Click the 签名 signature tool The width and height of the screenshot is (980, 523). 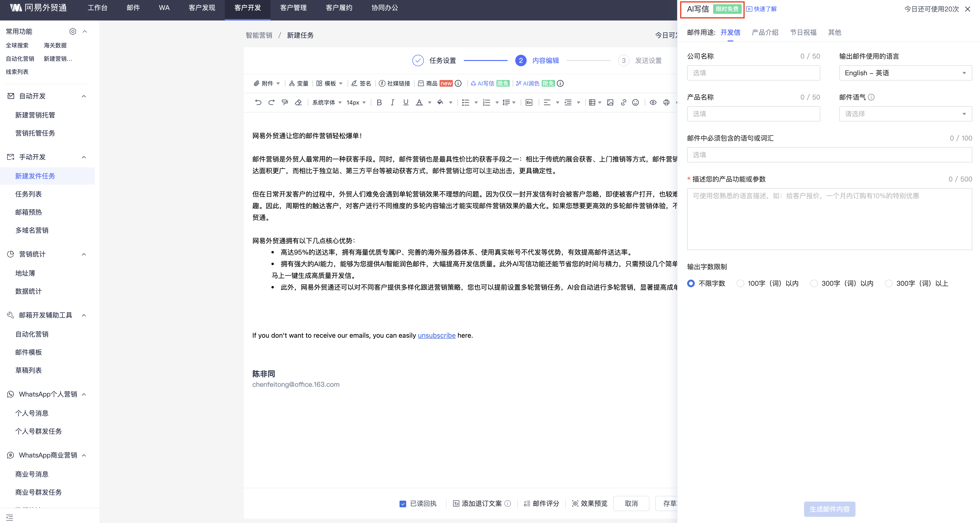coord(361,83)
